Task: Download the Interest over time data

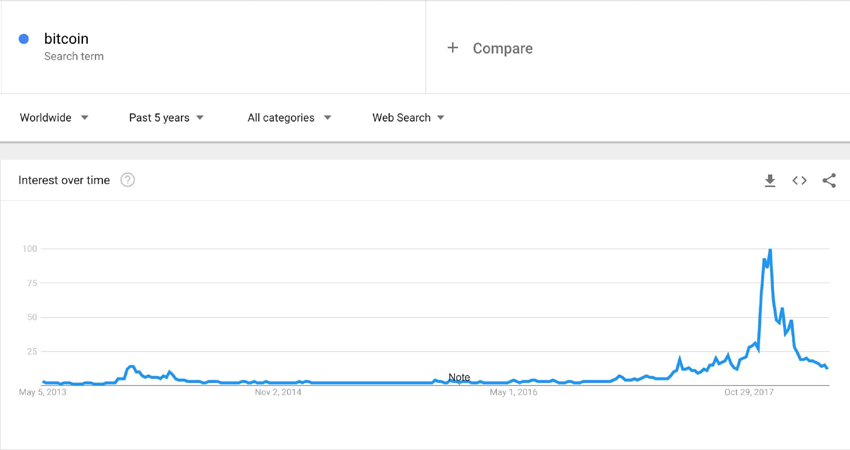Action: pos(770,181)
